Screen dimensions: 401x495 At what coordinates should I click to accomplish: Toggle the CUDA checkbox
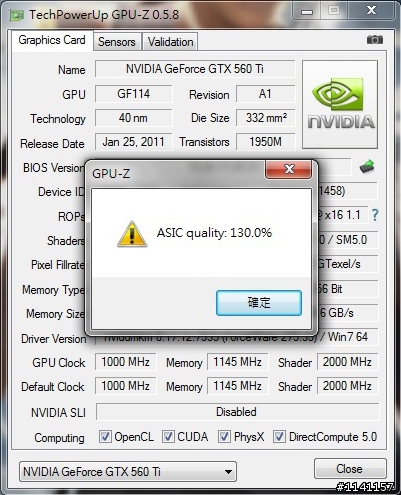(168, 436)
